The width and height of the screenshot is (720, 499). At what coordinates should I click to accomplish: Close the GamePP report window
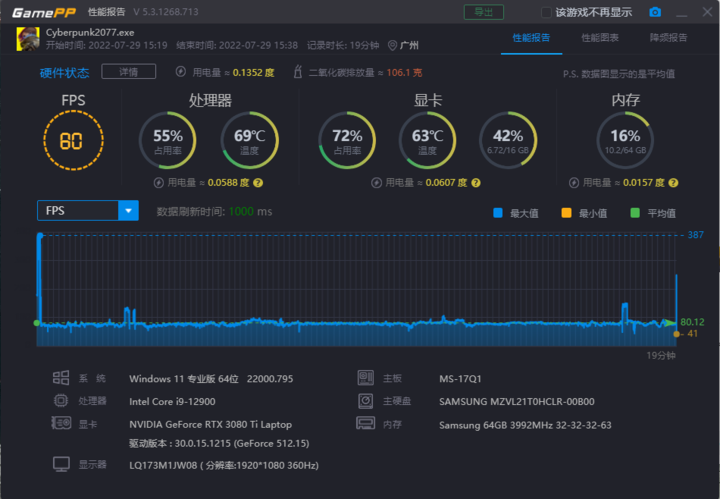point(708,12)
